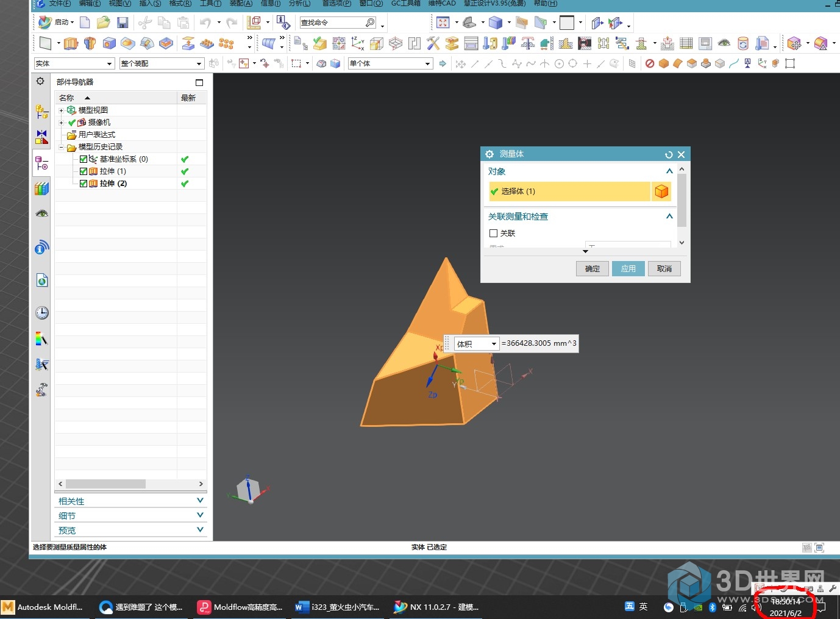Image resolution: width=840 pixels, height=619 pixels.
Task: Open the 编辑(E) menu
Action: 90,3
